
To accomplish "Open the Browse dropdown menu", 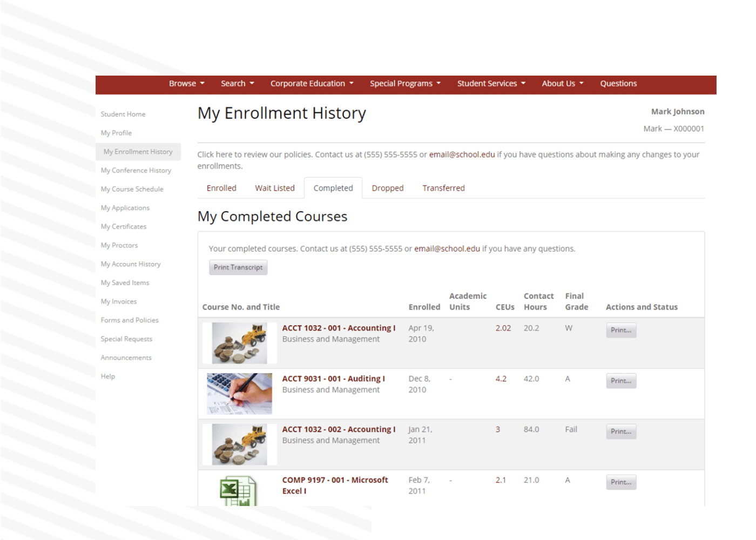I will click(186, 83).
